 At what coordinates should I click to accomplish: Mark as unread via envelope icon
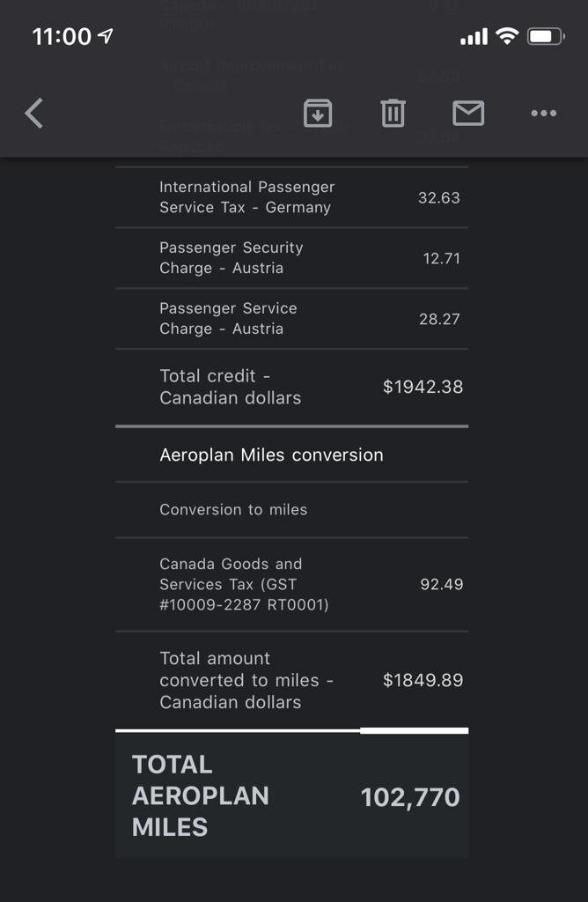(468, 113)
